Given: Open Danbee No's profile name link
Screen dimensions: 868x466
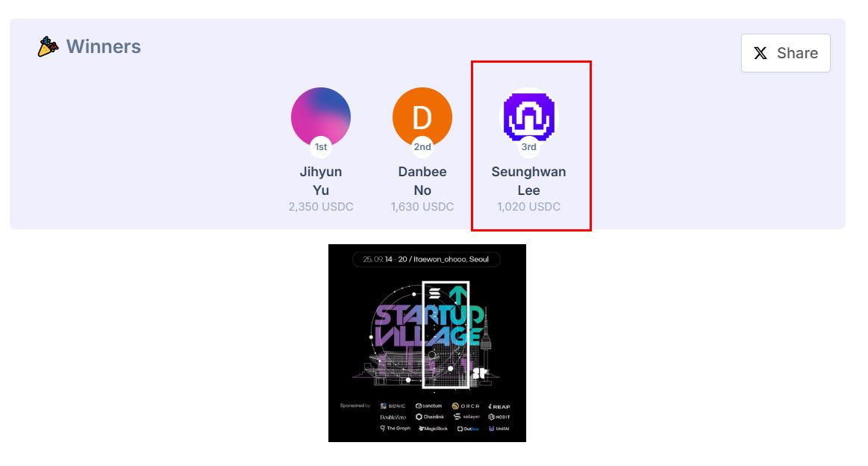Looking at the screenshot, I should [x=422, y=181].
